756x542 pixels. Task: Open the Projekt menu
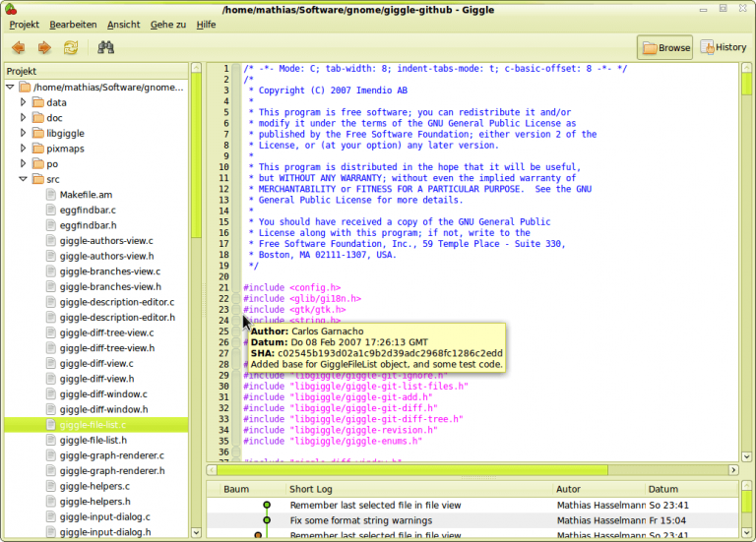[25, 24]
